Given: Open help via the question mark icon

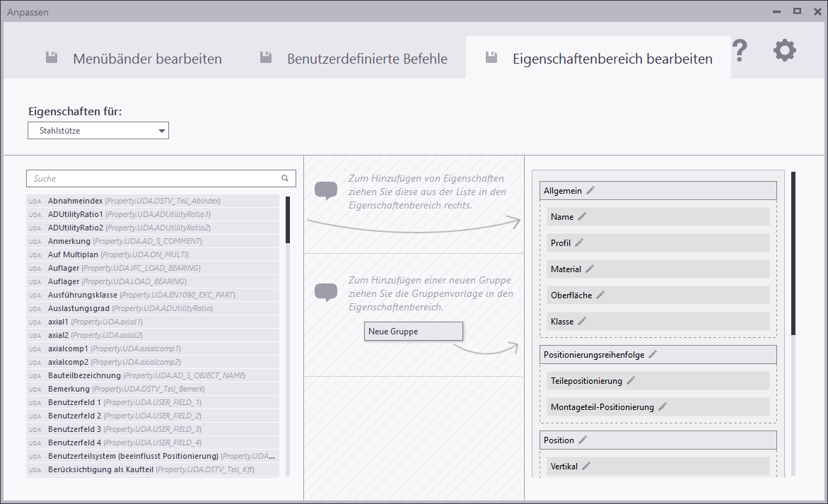Looking at the screenshot, I should point(739,51).
